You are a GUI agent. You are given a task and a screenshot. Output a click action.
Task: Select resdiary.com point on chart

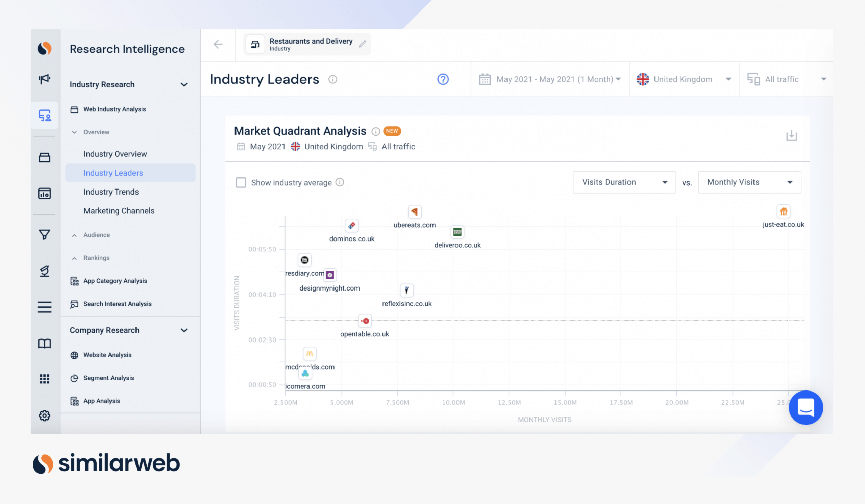coord(304,260)
